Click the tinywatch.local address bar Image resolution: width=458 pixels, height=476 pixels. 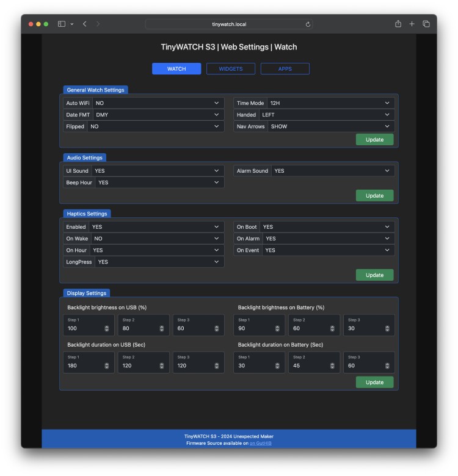point(229,24)
